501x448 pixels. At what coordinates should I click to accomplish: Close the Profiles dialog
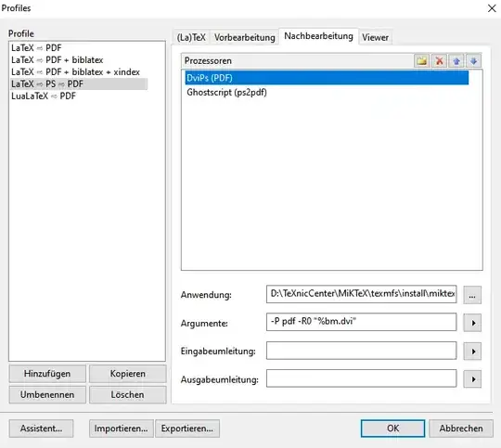(492, 8)
